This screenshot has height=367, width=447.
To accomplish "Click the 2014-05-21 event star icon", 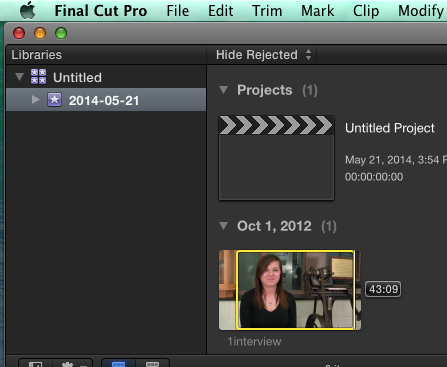I will [54, 100].
